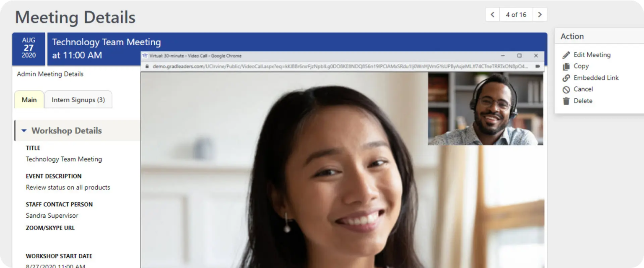The width and height of the screenshot is (644, 268).
Task: Click the Cancel prohibition icon
Action: [567, 89]
